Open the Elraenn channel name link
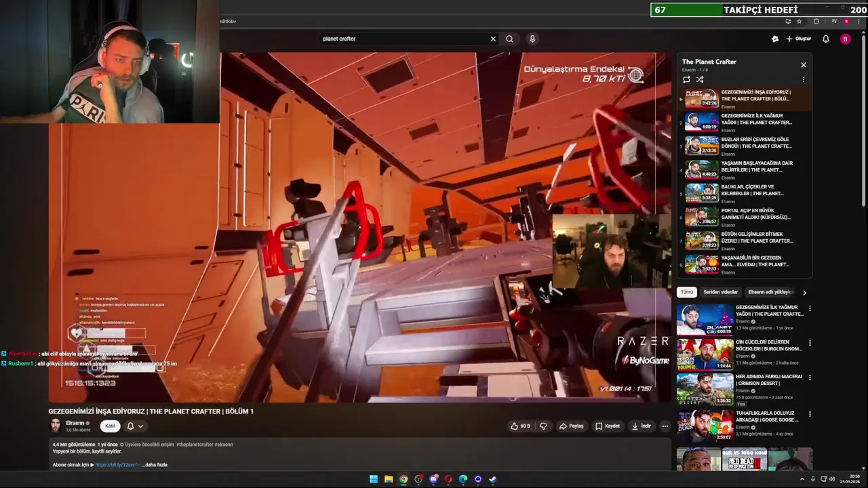 (x=75, y=423)
